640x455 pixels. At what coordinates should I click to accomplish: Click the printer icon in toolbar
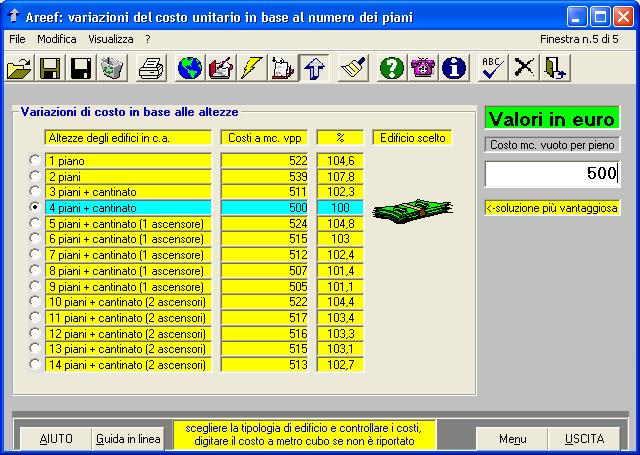tap(151, 68)
